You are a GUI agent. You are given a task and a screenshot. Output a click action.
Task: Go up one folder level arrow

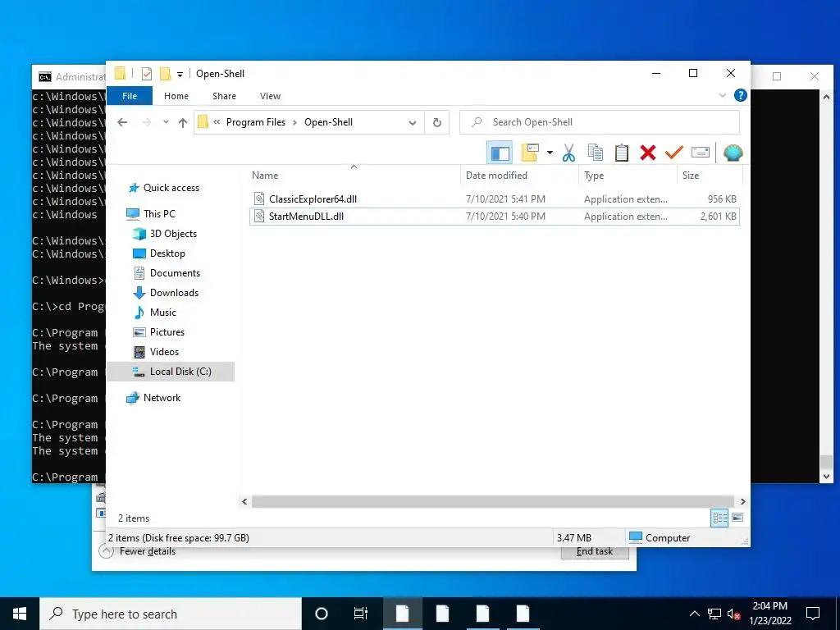[183, 123]
